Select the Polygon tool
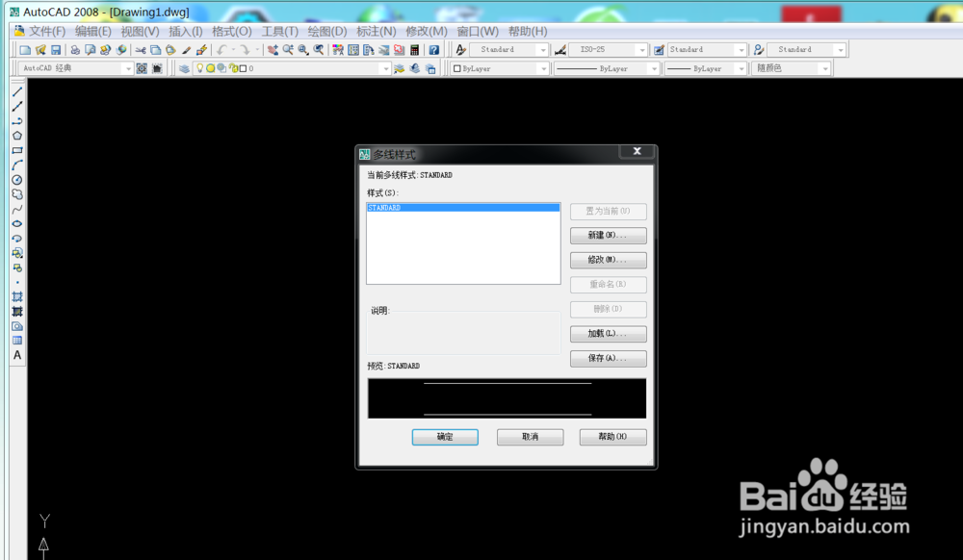Image resolution: width=963 pixels, height=560 pixels. (17, 136)
